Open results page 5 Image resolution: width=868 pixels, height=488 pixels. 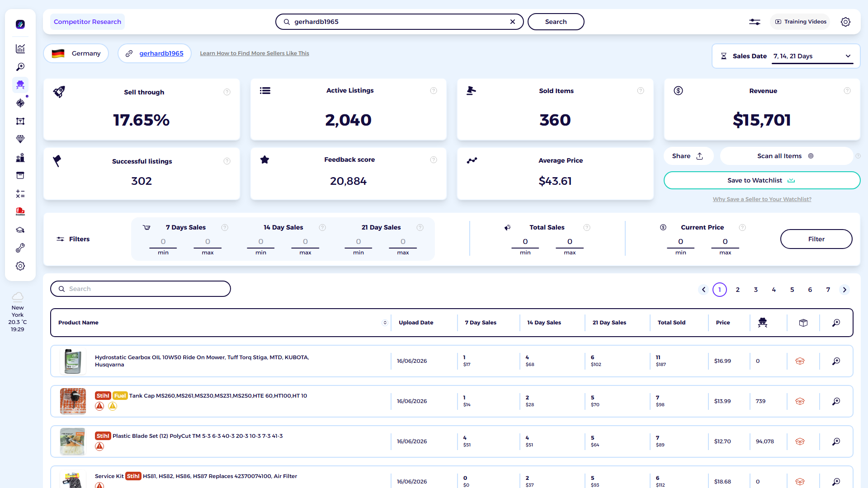[792, 290]
